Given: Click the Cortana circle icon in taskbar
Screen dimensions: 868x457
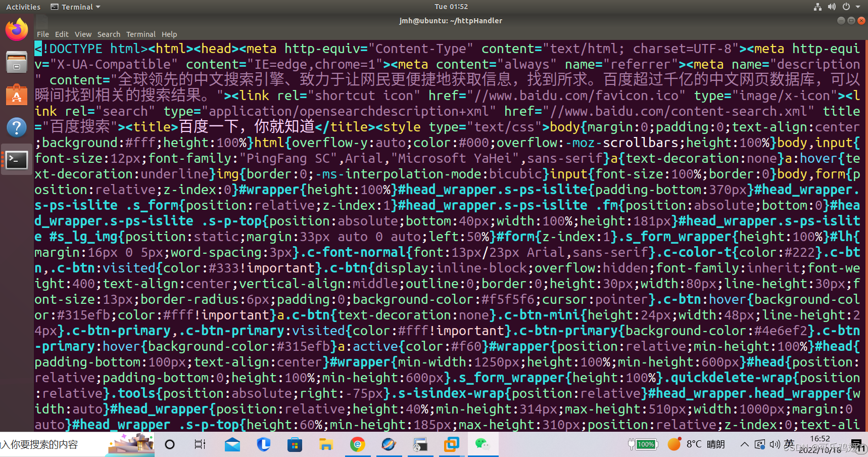Looking at the screenshot, I should pyautogui.click(x=170, y=444).
